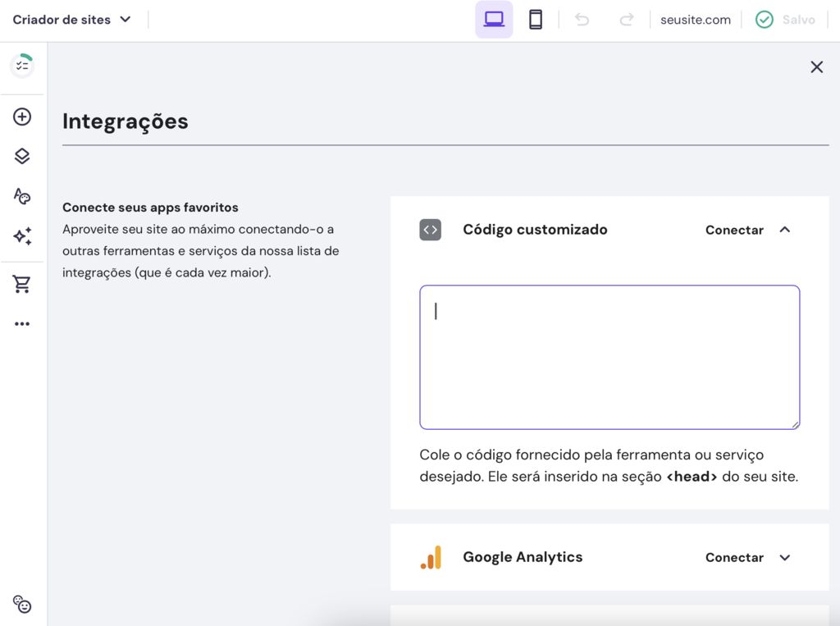
Task: Switch to mobile preview mode
Action: (x=536, y=19)
